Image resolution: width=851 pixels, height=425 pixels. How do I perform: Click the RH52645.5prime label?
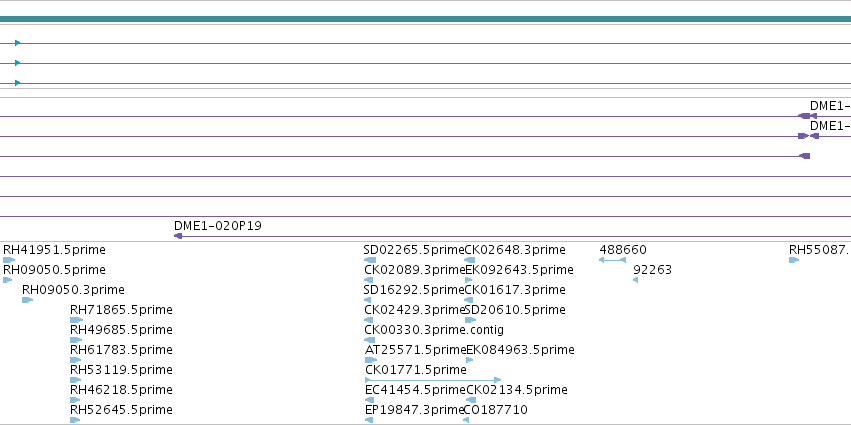pos(121,410)
